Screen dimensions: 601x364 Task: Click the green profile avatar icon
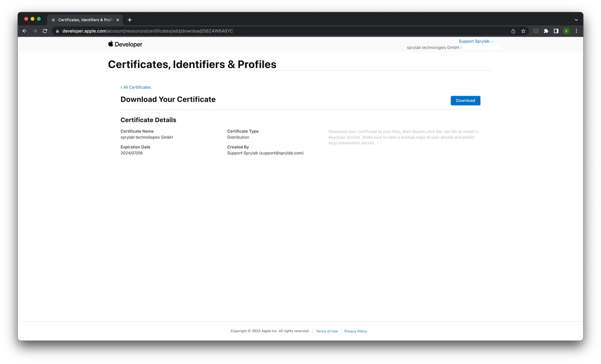click(x=566, y=31)
